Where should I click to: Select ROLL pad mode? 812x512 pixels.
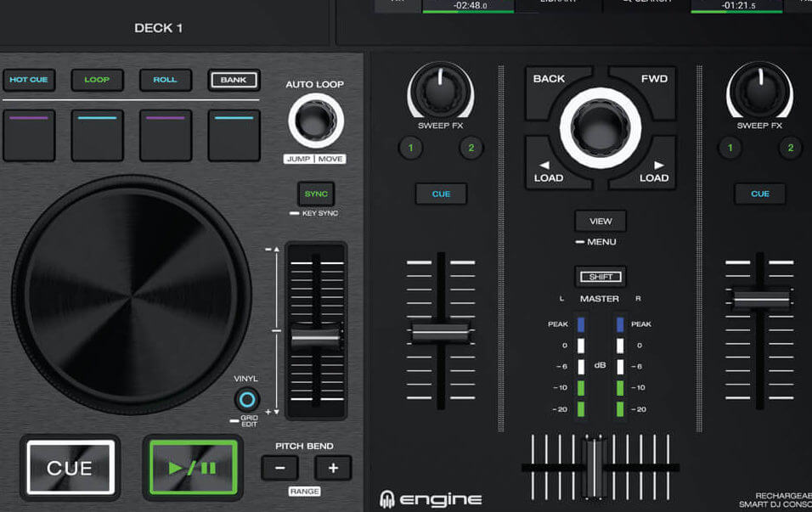[165, 81]
